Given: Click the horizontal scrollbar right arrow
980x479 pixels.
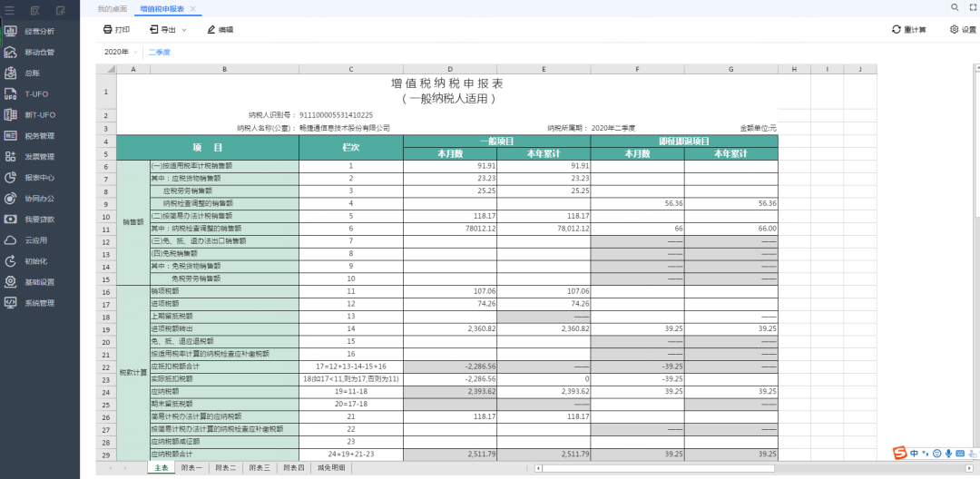Looking at the screenshot, I should [x=969, y=468].
